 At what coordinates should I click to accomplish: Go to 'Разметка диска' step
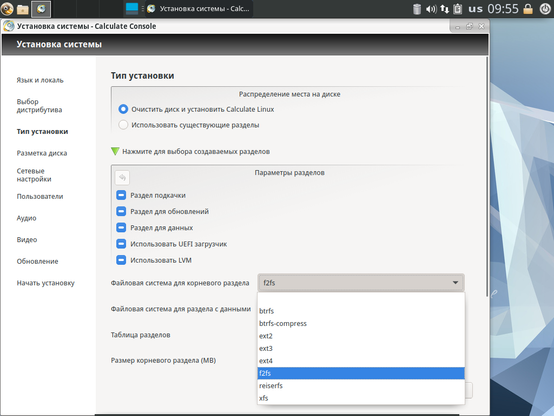tap(42, 153)
